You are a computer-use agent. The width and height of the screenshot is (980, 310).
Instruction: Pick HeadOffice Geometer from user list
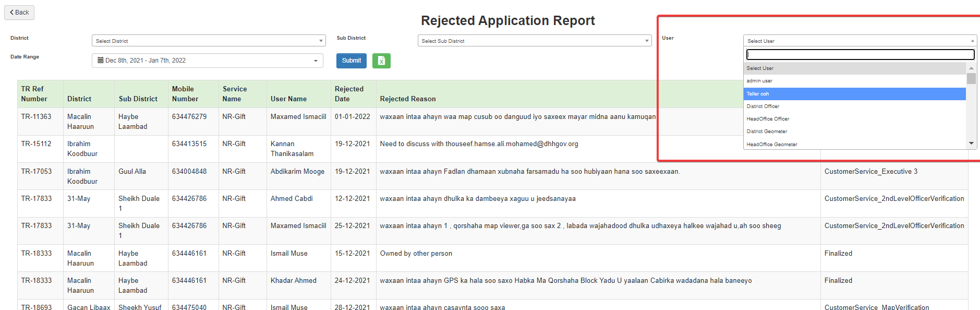tap(854, 144)
